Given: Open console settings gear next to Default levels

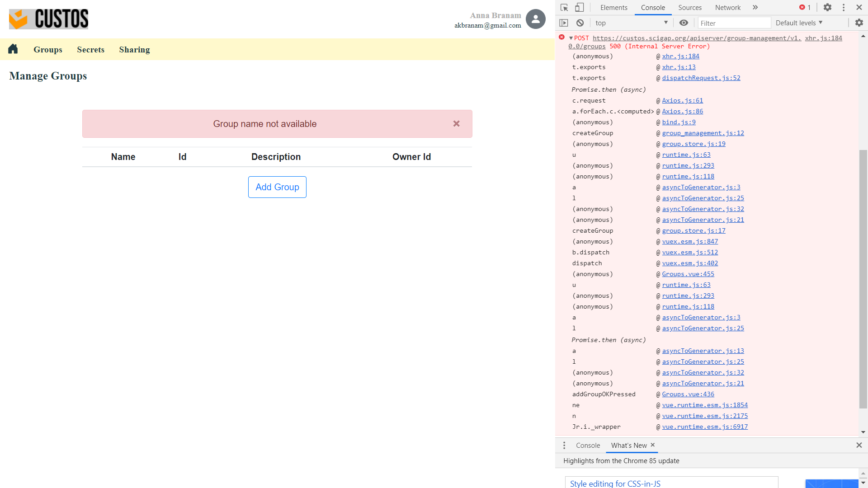Looking at the screenshot, I should (x=859, y=23).
